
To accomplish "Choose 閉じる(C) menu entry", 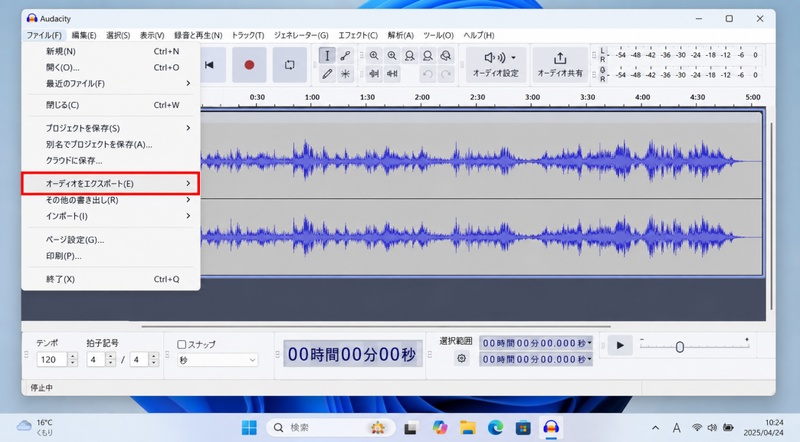I will coord(111,105).
